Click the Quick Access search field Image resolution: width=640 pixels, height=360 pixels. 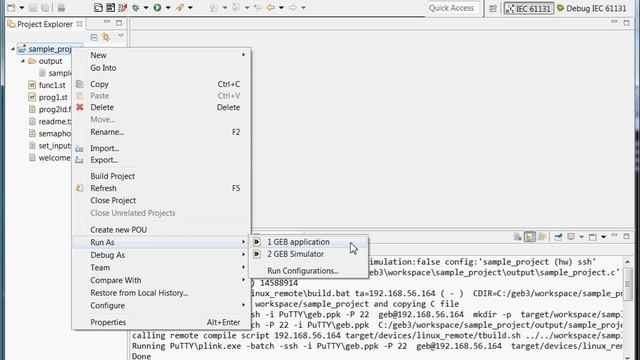451,8
